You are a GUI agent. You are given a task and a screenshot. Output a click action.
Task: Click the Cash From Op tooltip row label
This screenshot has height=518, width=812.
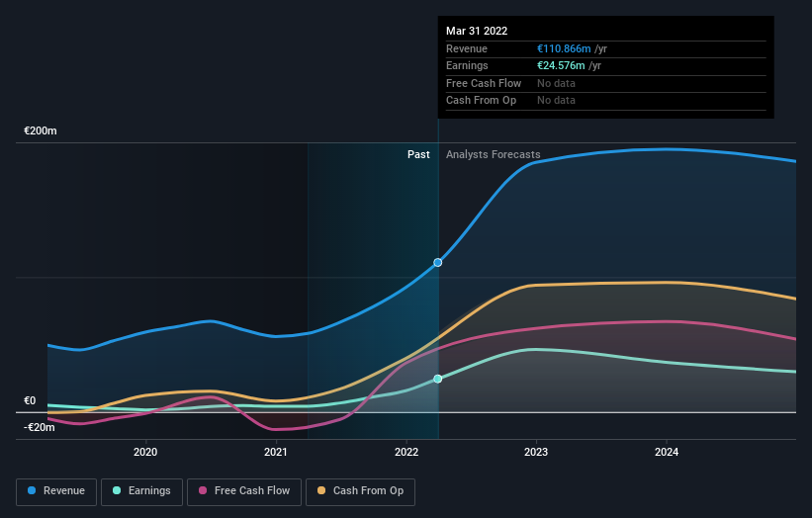coord(481,101)
